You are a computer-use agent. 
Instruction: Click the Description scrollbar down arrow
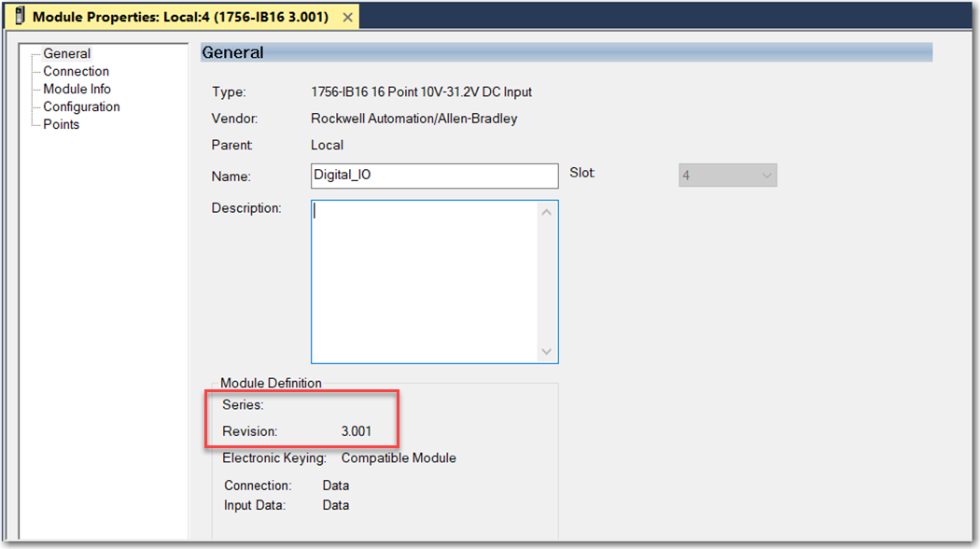tap(546, 351)
